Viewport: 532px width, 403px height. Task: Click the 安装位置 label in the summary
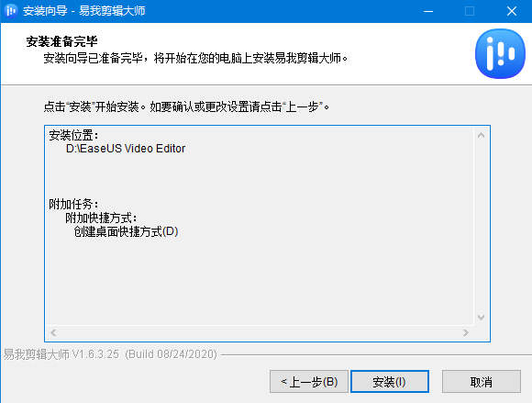point(73,135)
